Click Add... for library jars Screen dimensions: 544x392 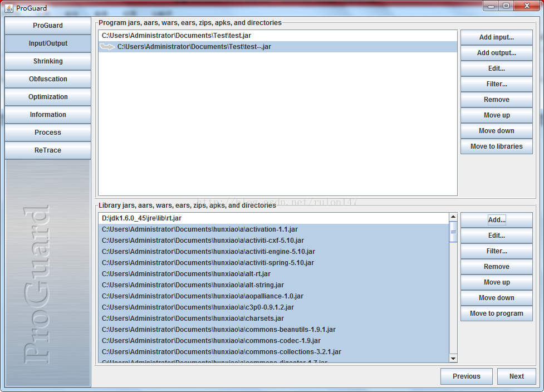click(x=497, y=220)
